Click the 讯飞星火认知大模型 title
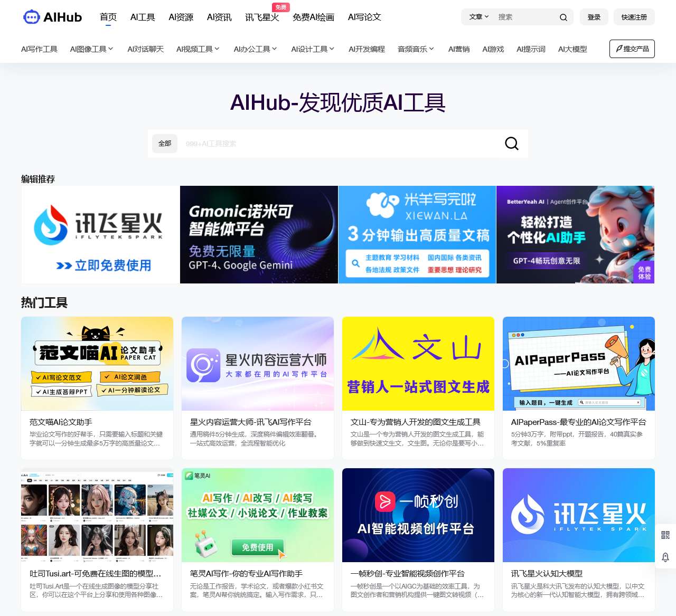Screen dimensions: 676x616 pyautogui.click(x=547, y=574)
